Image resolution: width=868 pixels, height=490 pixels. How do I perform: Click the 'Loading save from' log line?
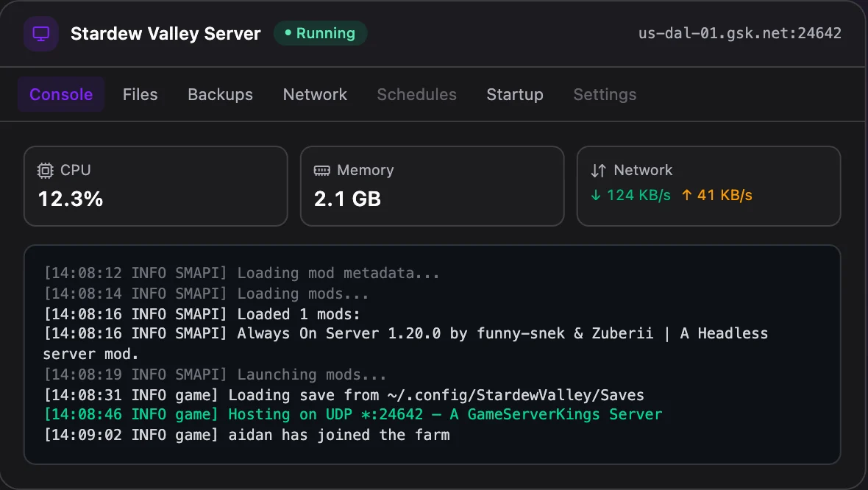tap(344, 395)
